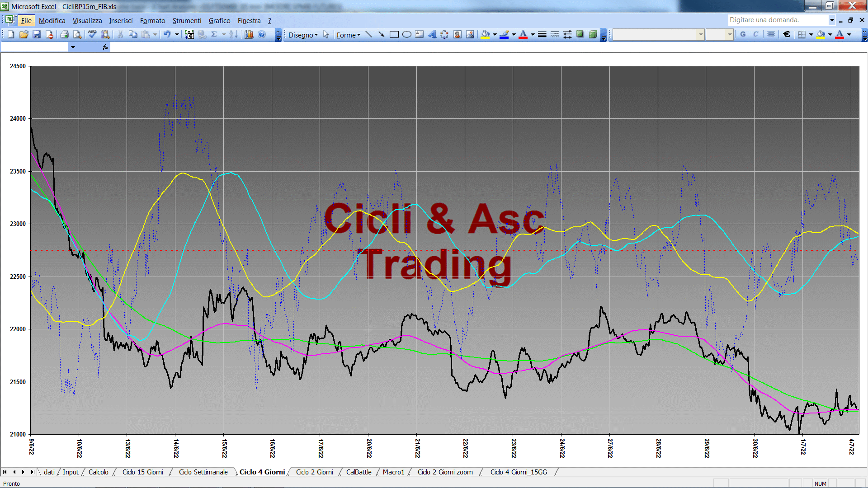
Task: Toggle Bold (G) formatting
Action: (743, 34)
